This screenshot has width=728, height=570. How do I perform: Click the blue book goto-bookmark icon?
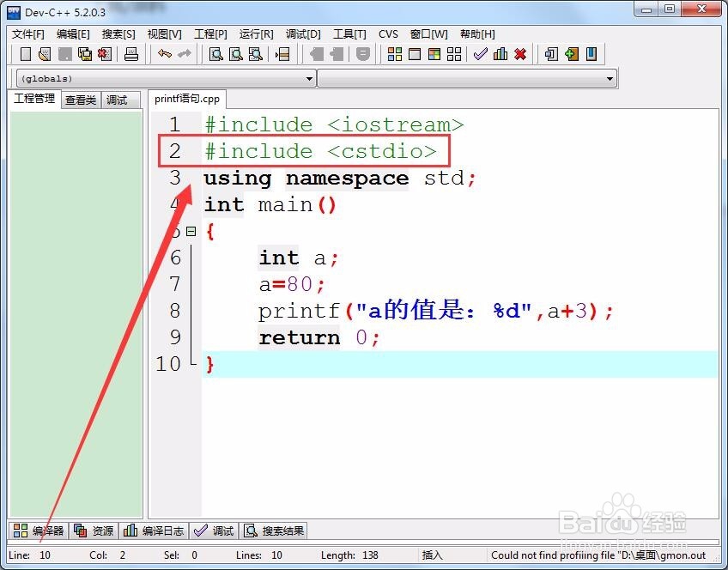(591, 54)
